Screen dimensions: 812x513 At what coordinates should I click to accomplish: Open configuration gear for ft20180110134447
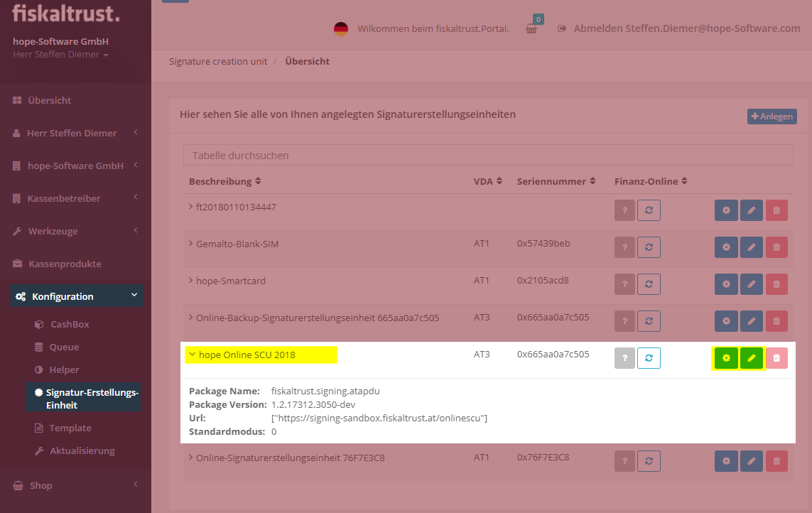coord(726,210)
